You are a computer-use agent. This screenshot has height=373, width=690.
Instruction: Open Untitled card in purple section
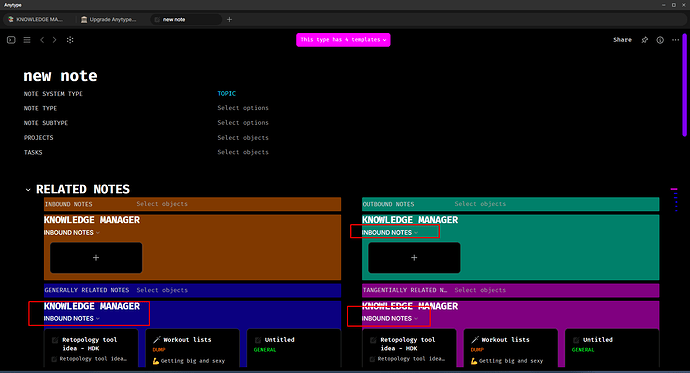click(x=612, y=348)
